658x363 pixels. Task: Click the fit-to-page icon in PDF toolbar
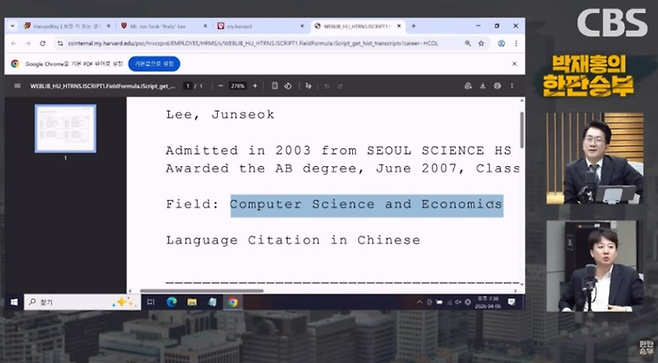[274, 86]
